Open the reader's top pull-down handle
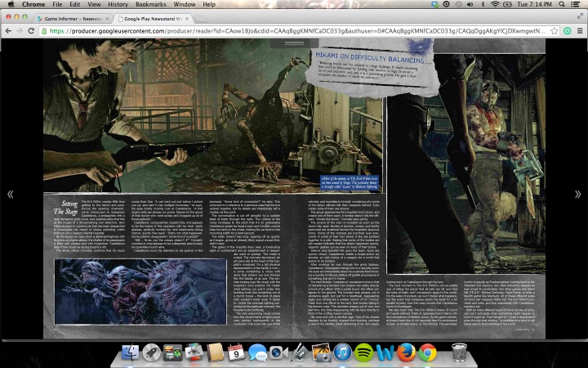Viewport: 588px width, 368px height. [x=294, y=43]
